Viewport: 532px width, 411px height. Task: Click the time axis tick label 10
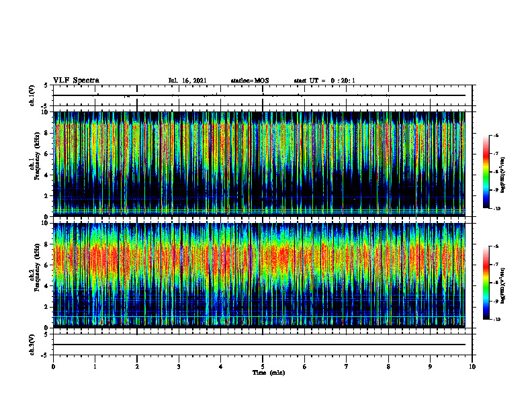point(472,367)
